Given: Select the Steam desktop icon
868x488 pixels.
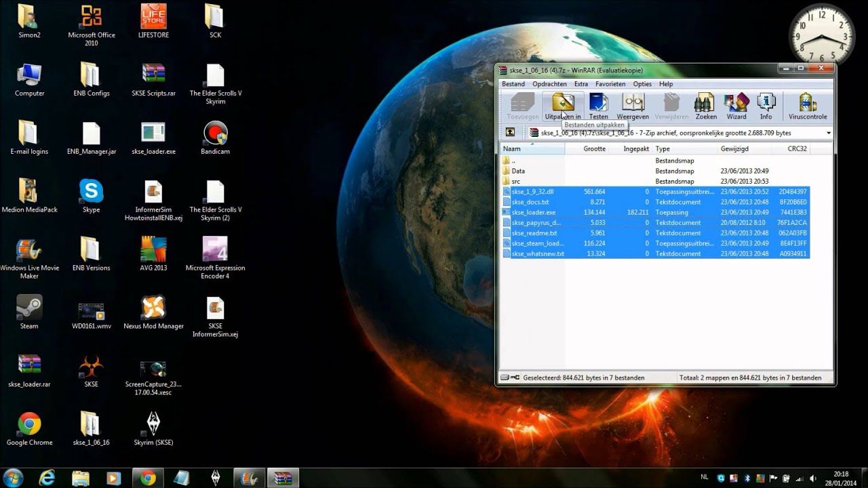Looking at the screenshot, I should (29, 312).
